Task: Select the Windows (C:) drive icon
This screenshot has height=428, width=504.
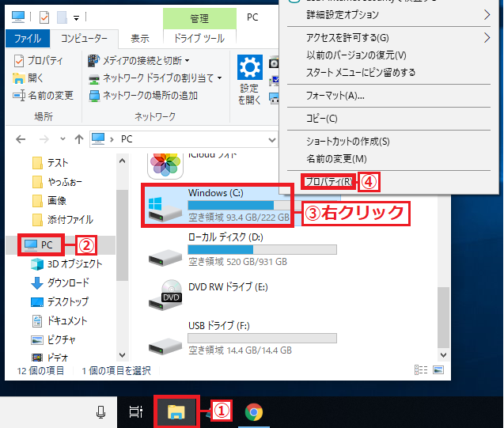Action: pos(165,209)
